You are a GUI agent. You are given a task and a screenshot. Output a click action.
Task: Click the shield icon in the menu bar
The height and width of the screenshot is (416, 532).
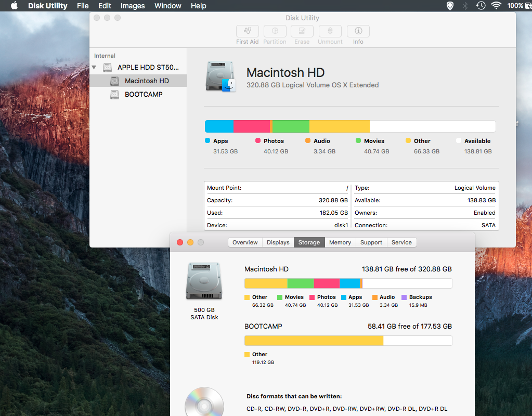pos(450,6)
